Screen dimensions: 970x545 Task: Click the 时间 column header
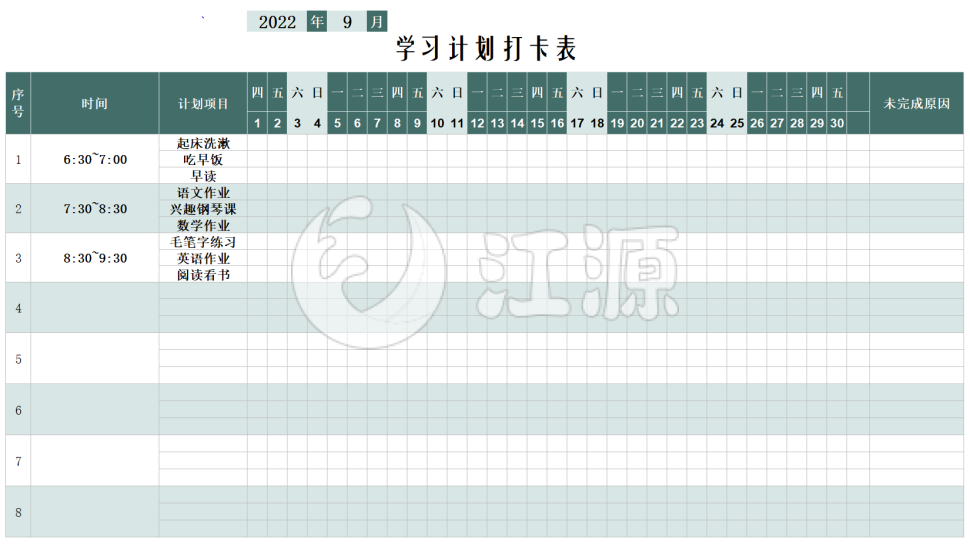click(x=95, y=103)
